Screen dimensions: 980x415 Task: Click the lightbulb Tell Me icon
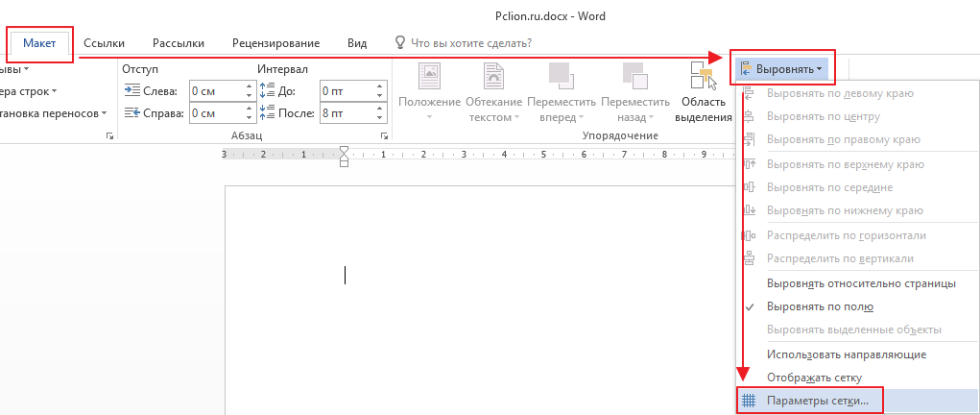tap(400, 43)
